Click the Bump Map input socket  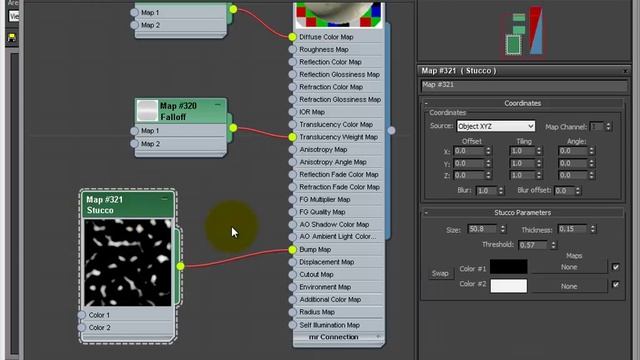click(292, 249)
